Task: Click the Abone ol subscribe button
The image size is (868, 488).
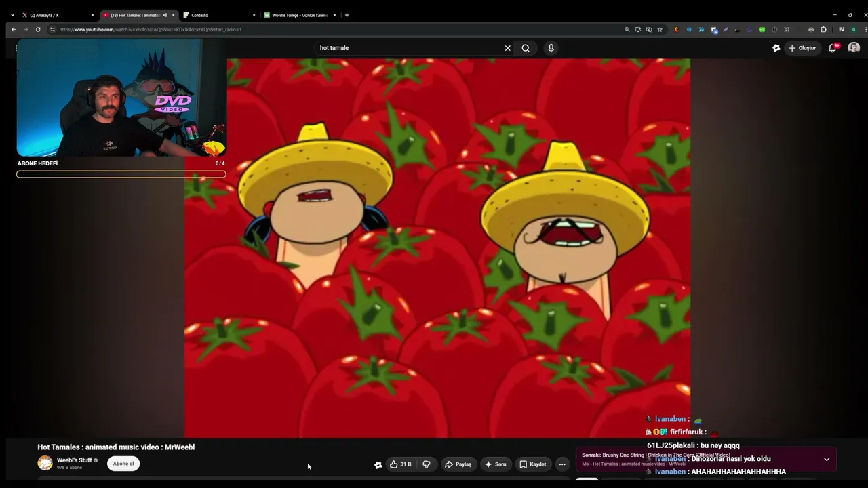Action: pos(123,464)
